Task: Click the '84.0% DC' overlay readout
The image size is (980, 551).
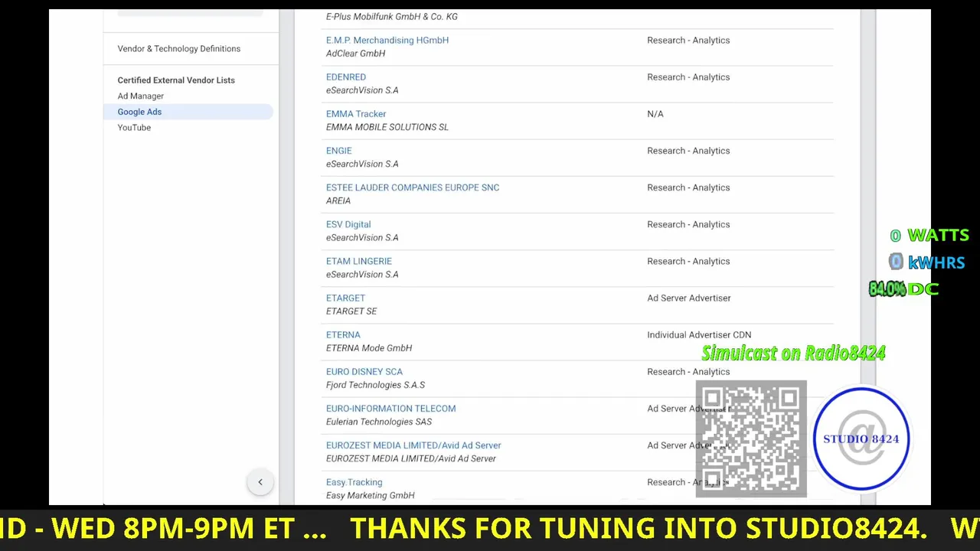Action: [903, 289]
